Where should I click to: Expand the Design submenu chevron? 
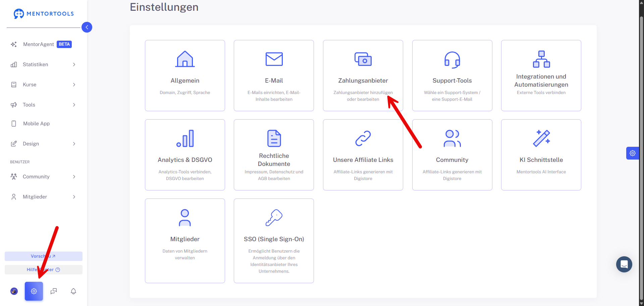[x=74, y=144]
